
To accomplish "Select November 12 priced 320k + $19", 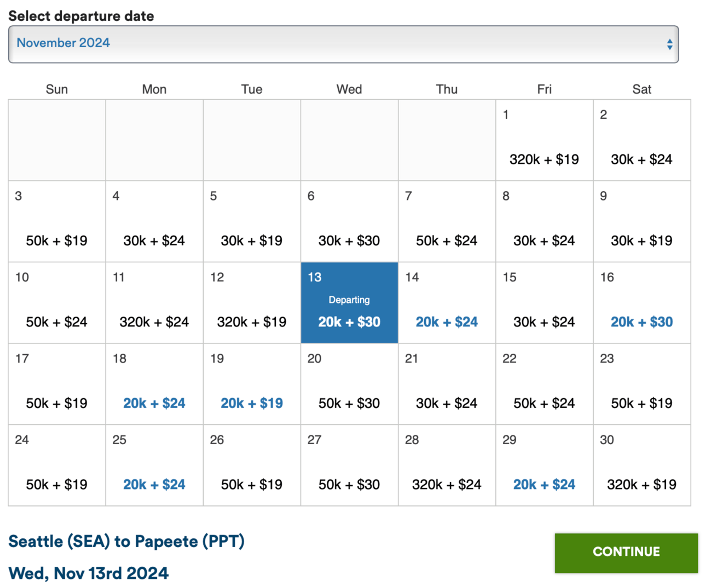I will [252, 302].
